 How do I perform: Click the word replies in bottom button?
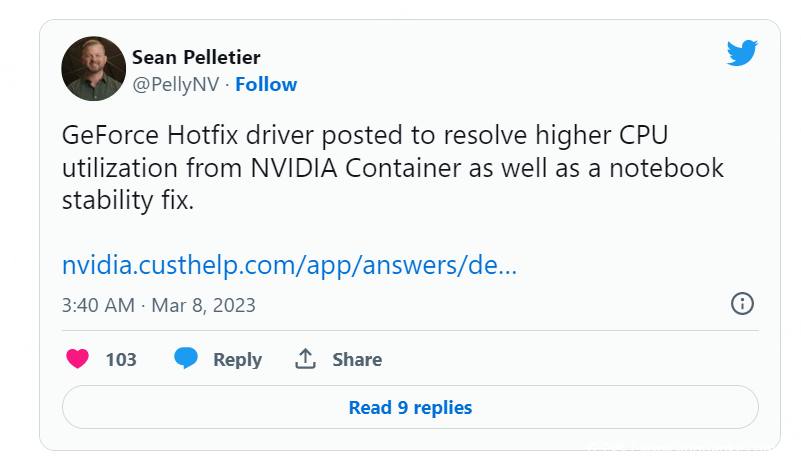tap(442, 408)
